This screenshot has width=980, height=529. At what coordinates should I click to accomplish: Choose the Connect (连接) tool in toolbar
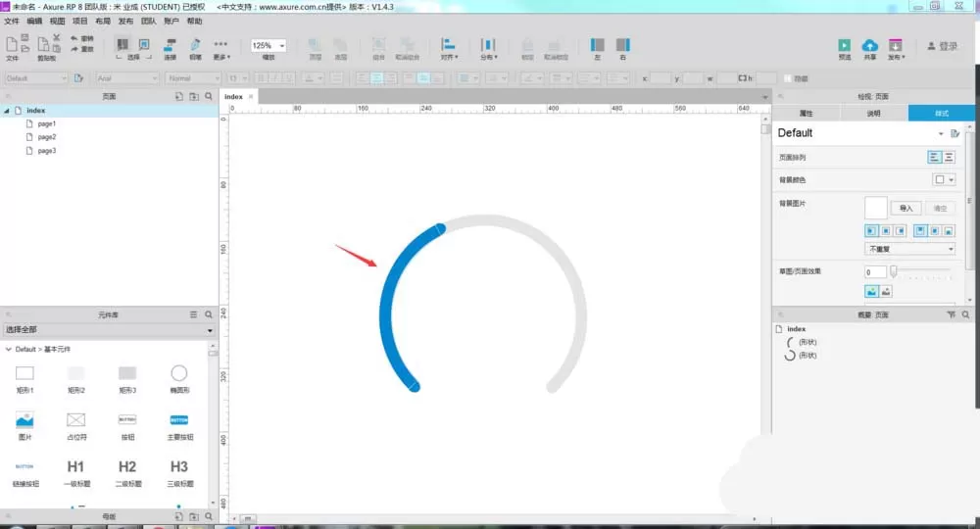pyautogui.click(x=170, y=45)
